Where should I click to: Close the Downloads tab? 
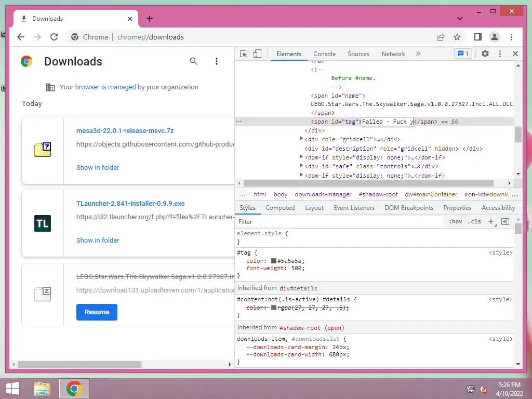[x=129, y=19]
